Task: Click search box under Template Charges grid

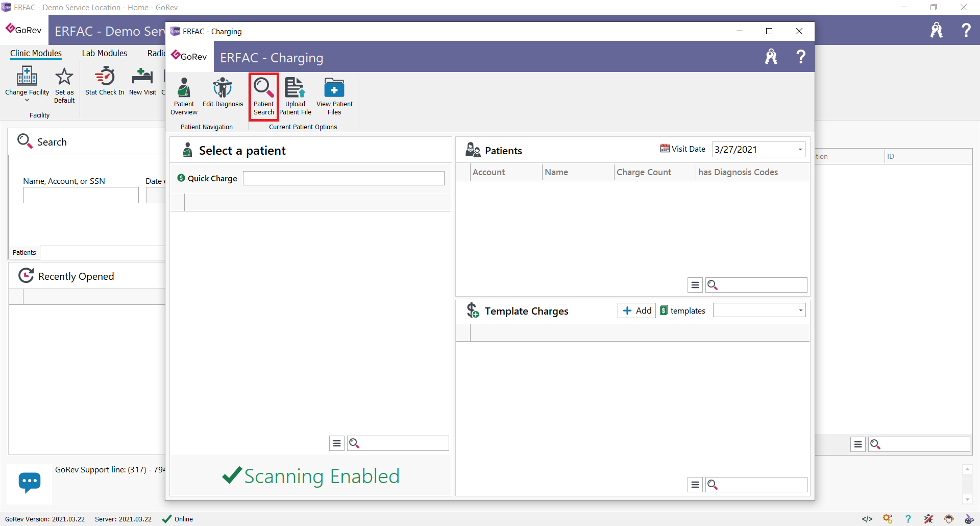Action: click(x=756, y=485)
